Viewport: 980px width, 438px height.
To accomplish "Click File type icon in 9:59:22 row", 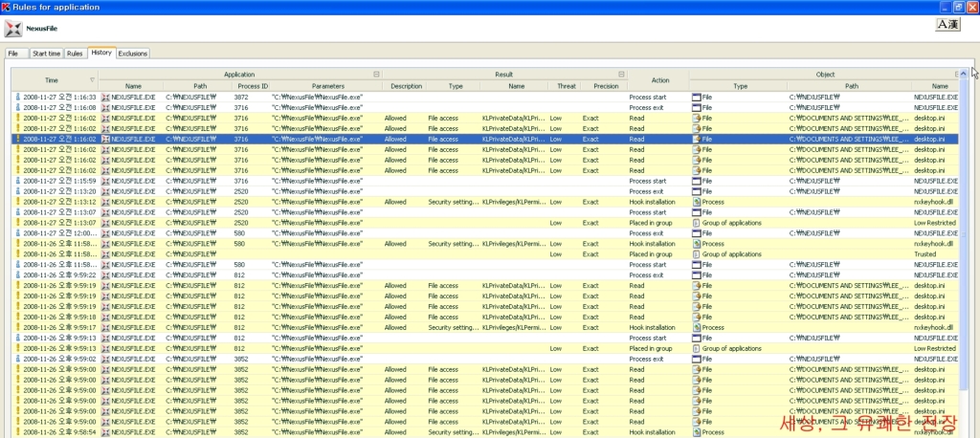I will [697, 274].
